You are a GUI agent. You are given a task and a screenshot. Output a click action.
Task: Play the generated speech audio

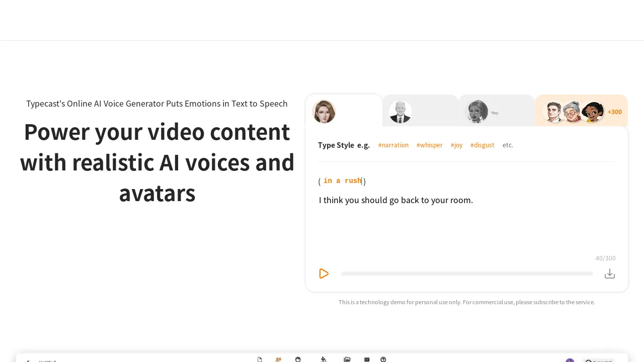(x=324, y=274)
